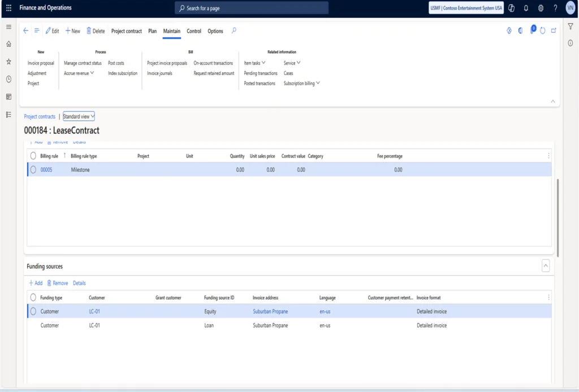Open the info icon on right edge
The width and height of the screenshot is (579, 392).
[571, 43]
